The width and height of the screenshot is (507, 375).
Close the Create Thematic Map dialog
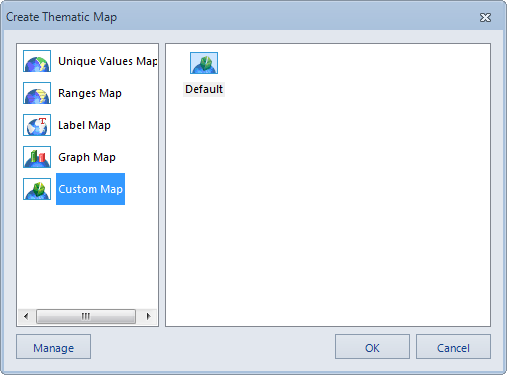click(485, 17)
